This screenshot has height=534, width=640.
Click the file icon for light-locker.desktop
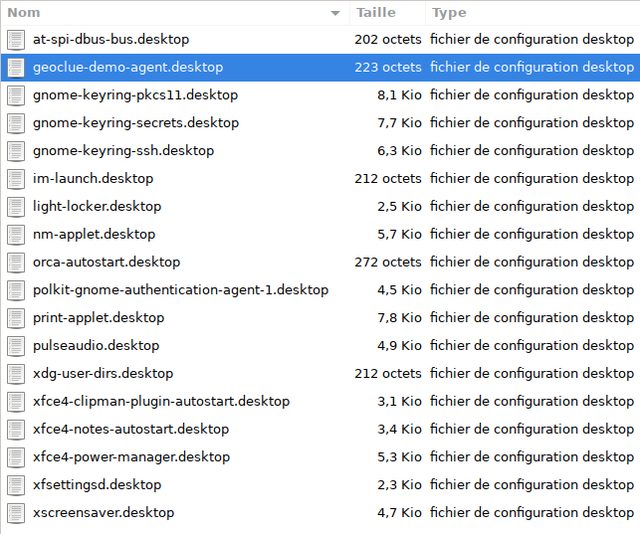[16, 207]
